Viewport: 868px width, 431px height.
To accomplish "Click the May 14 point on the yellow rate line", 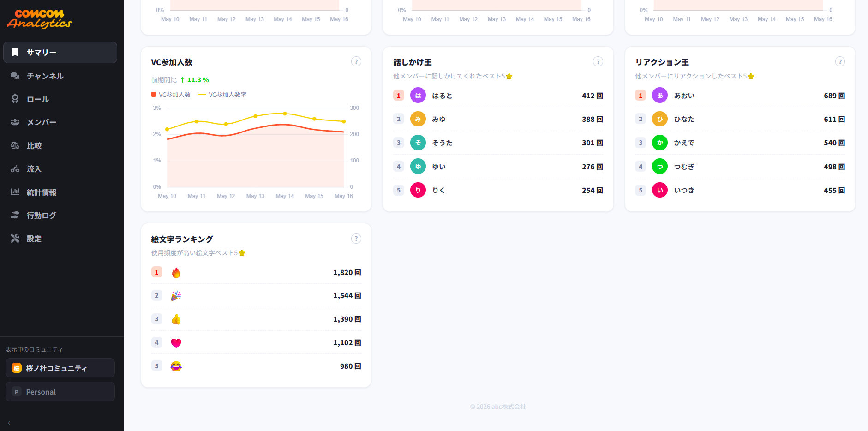I will [x=285, y=114].
